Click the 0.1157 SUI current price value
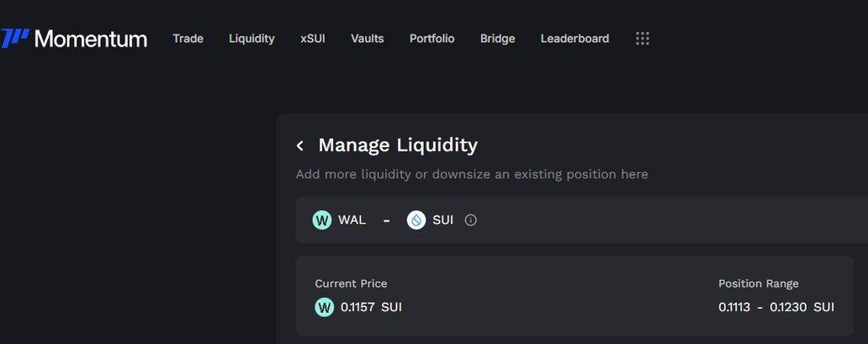The image size is (868, 344). 371,307
